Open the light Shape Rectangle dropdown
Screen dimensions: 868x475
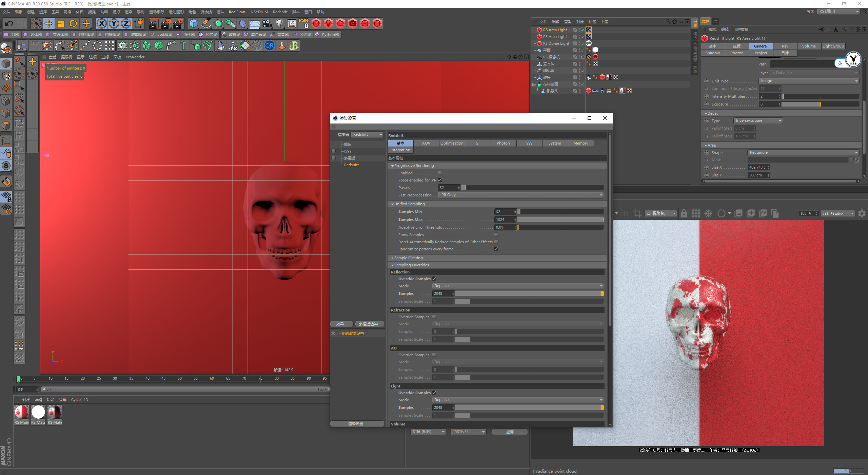[x=803, y=153]
